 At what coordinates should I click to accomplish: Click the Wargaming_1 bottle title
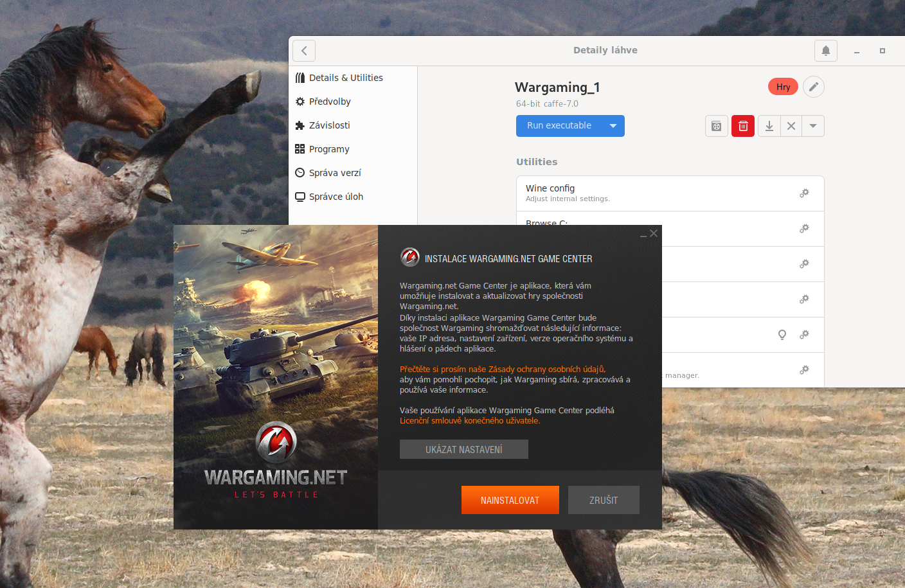point(557,87)
